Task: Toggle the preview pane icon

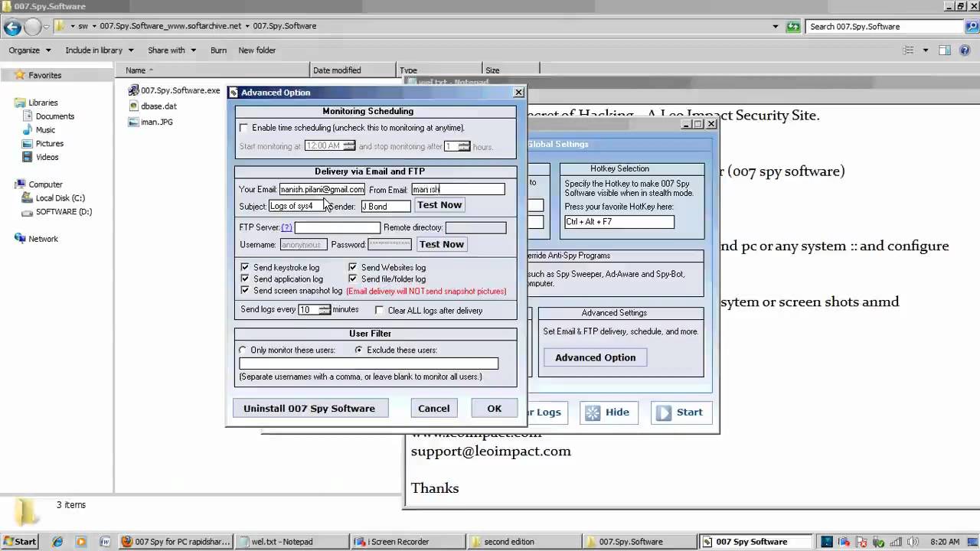Action: click(944, 51)
